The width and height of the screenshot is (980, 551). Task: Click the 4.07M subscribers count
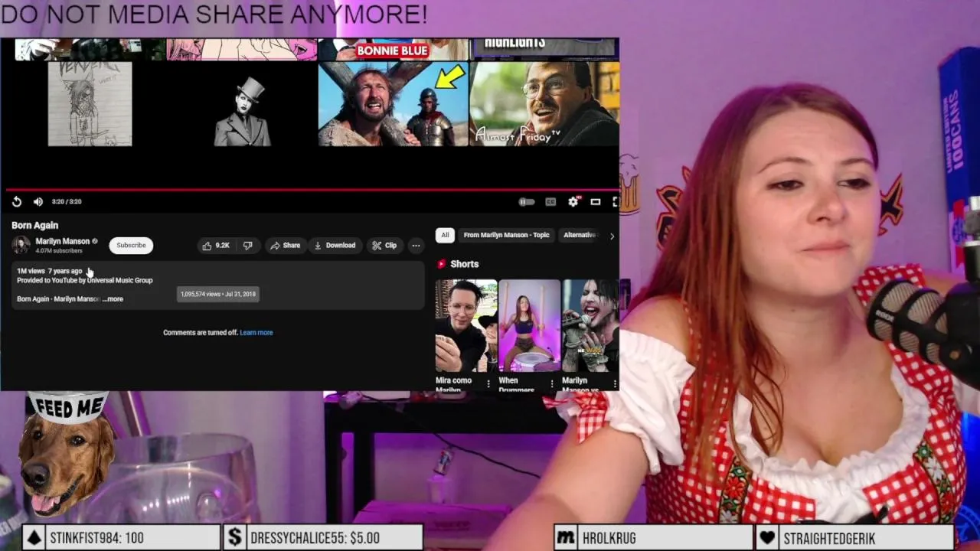tap(59, 251)
